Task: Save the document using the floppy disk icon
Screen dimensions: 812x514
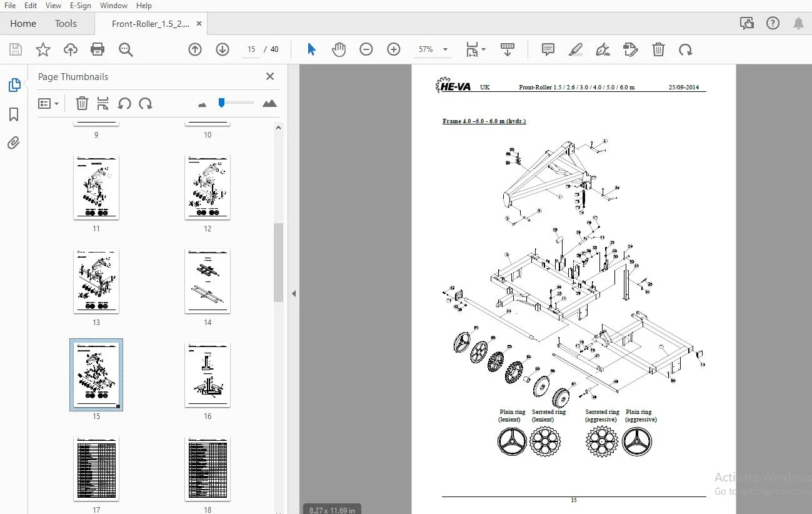Action: 16,49
